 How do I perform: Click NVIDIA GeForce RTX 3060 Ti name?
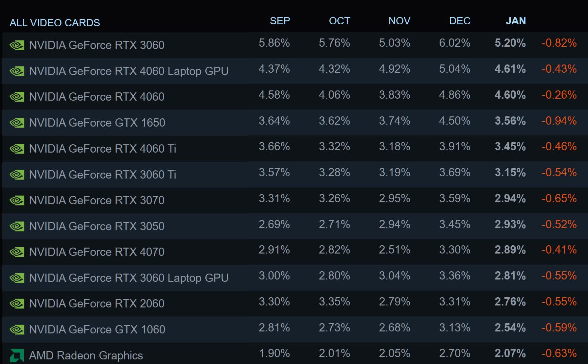pos(102,175)
